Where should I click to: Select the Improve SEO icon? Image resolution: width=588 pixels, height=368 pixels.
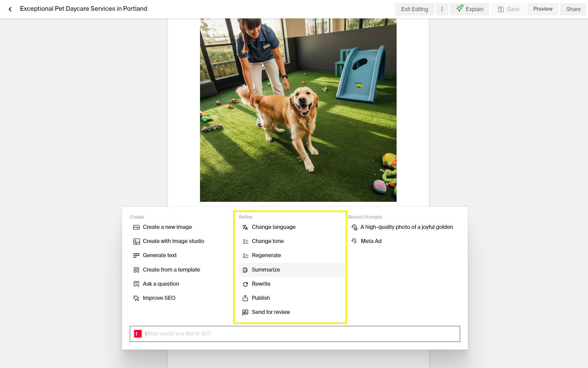[x=136, y=298]
